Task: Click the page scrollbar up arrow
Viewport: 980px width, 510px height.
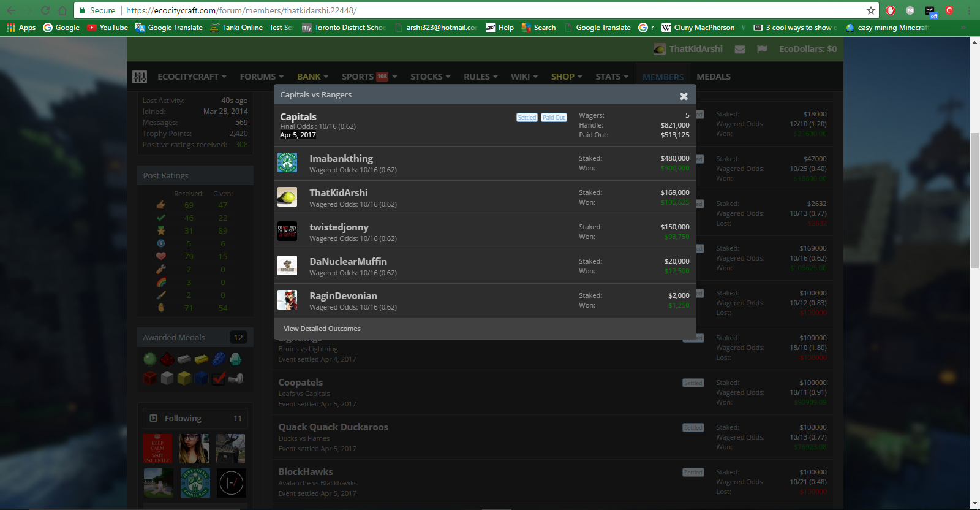Action: pos(974,42)
